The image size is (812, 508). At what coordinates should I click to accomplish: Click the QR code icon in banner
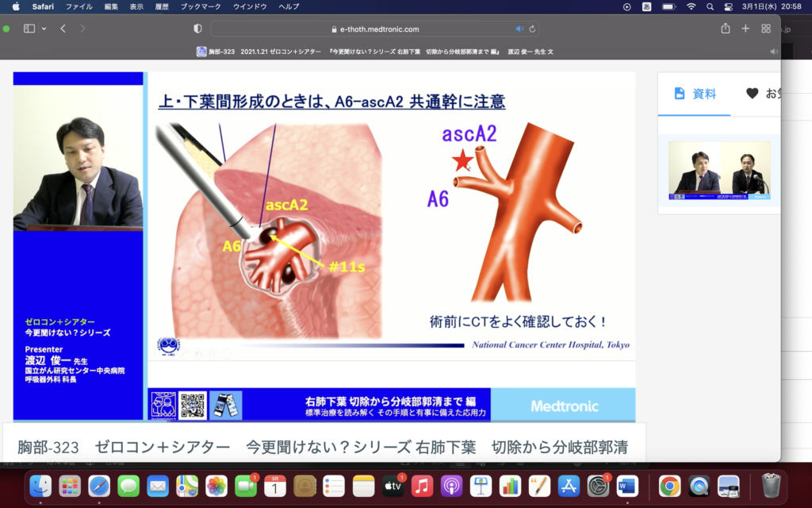coord(193,405)
